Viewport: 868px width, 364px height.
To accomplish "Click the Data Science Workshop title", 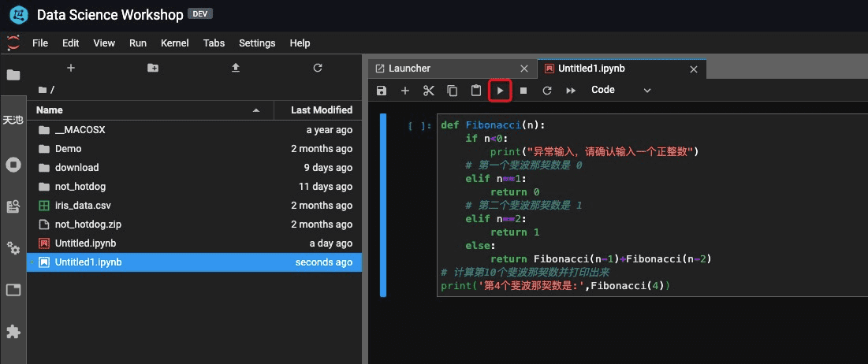I will click(x=110, y=15).
